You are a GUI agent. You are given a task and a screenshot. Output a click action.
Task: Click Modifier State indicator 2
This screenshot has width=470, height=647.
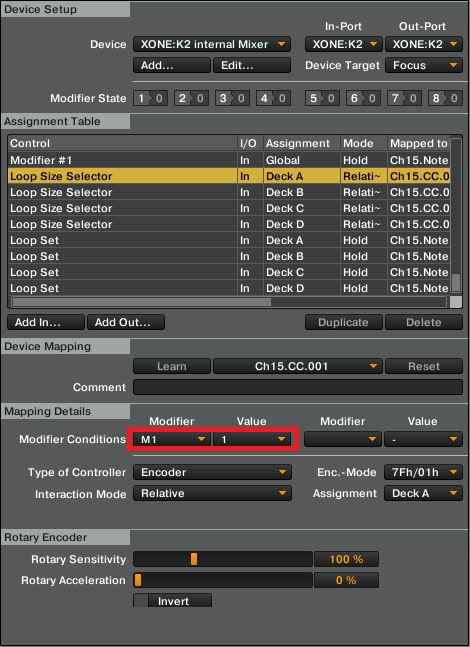tap(191, 98)
